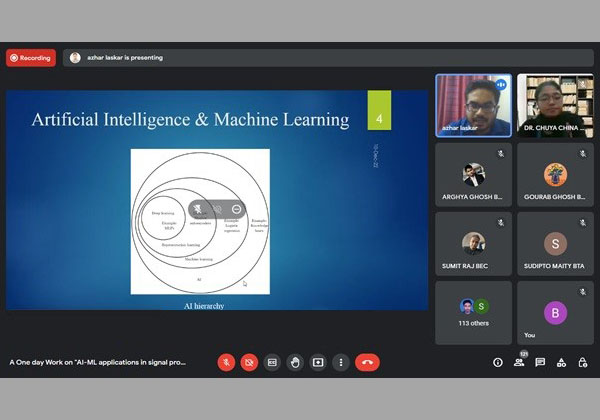Click muted mic icon on SUDIPTO MAITY tile
The width and height of the screenshot is (600, 420).
582,223
